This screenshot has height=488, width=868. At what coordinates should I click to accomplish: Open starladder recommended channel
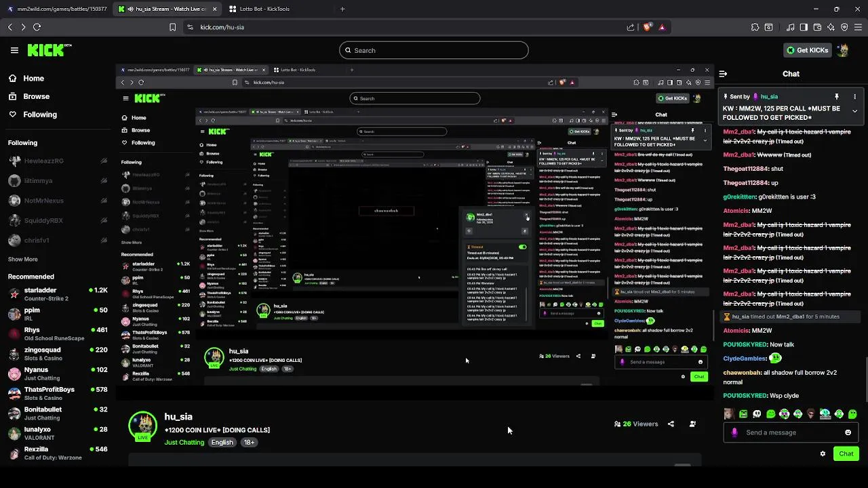58,294
